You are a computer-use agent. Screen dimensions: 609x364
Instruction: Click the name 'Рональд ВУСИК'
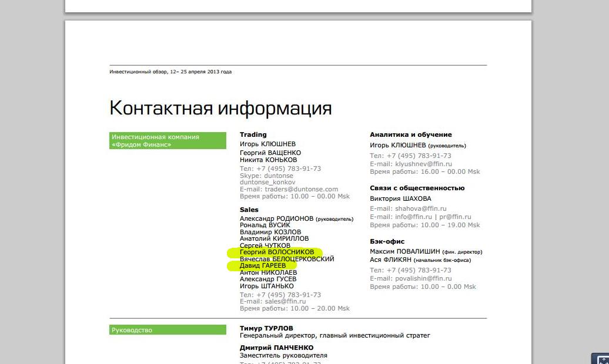(265, 225)
